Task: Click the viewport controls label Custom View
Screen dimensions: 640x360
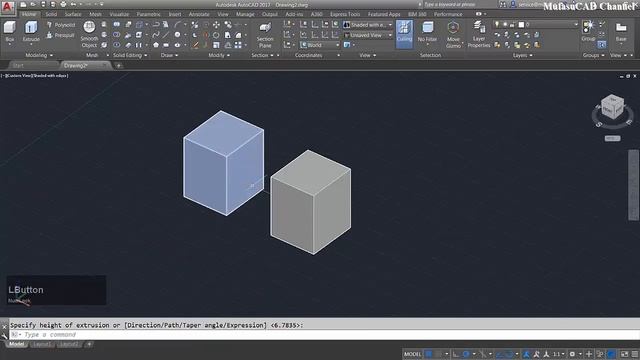Action: tap(20, 76)
